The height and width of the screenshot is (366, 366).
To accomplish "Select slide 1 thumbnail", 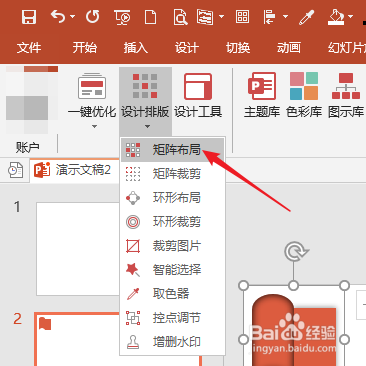I will [x=78, y=249].
